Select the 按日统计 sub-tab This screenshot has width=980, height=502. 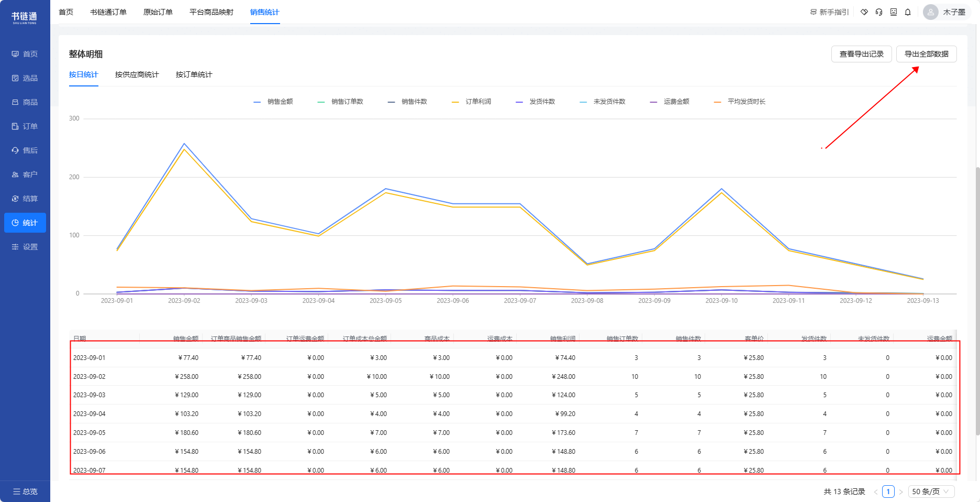[x=84, y=74]
